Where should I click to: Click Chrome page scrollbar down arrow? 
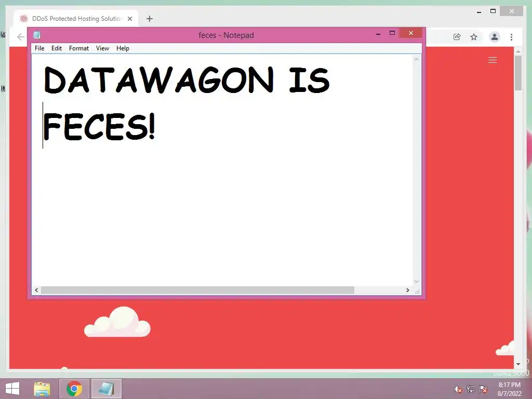point(518,364)
